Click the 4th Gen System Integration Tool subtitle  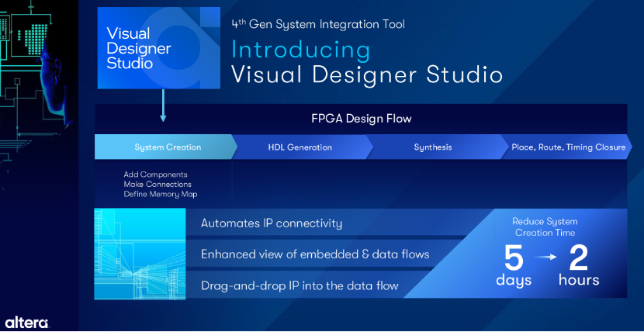click(318, 24)
